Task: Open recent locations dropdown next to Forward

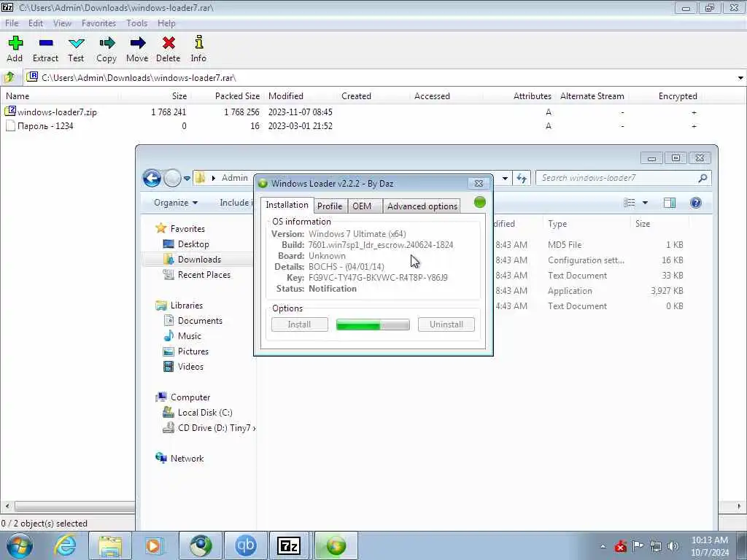Action: click(x=187, y=179)
